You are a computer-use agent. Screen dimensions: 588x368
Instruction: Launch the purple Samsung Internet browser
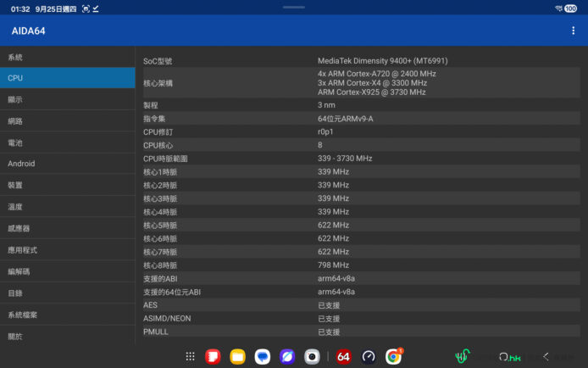click(287, 356)
